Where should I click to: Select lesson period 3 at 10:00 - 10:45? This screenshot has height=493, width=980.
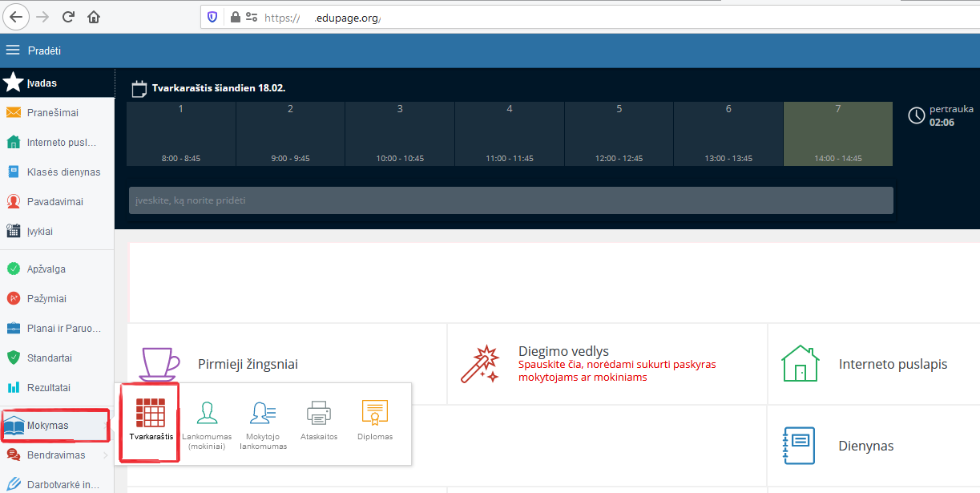click(400, 134)
